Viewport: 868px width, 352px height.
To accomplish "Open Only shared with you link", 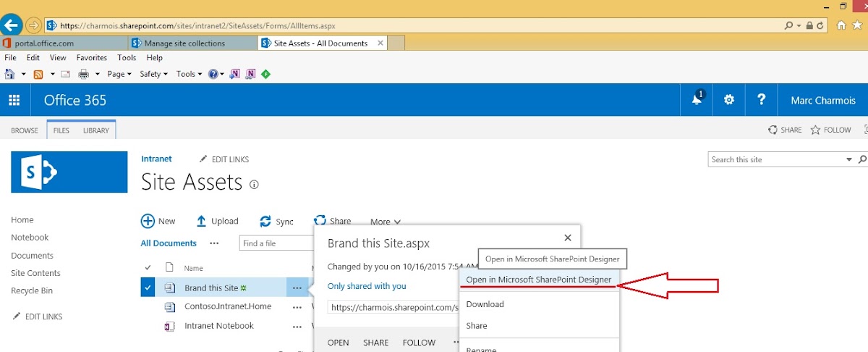I will (367, 286).
